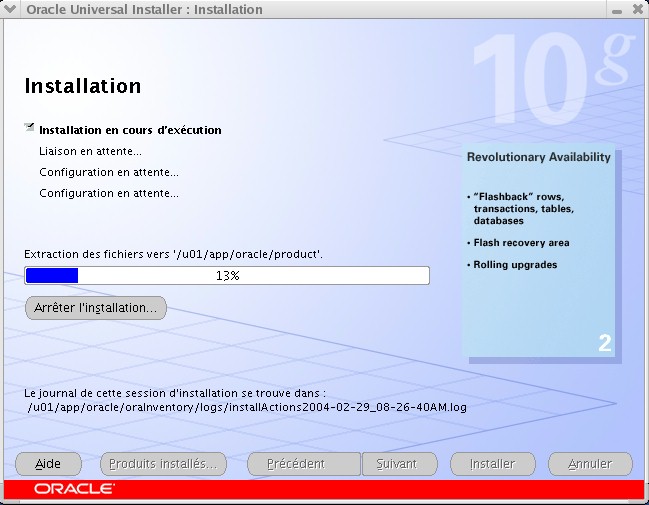Screen dimensions: 649x505
Task: Click checkmark beside Installation en cours d'exécution
Action: tap(29, 129)
